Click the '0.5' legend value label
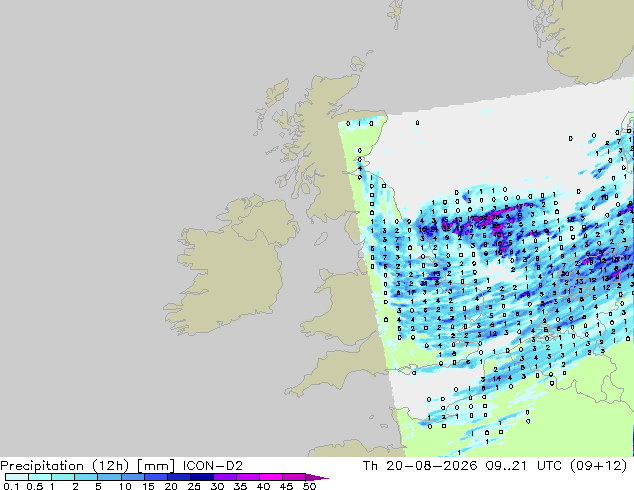The width and height of the screenshot is (634, 490). (34, 486)
